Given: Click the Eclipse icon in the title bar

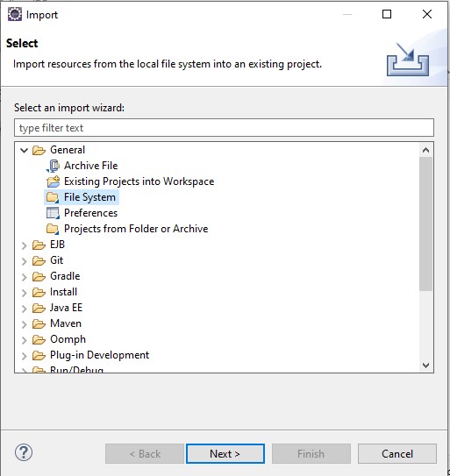Looking at the screenshot, I should point(15,14).
